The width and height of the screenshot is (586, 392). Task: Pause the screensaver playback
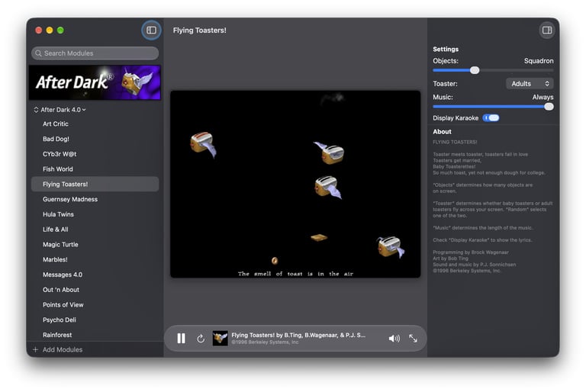[182, 339]
